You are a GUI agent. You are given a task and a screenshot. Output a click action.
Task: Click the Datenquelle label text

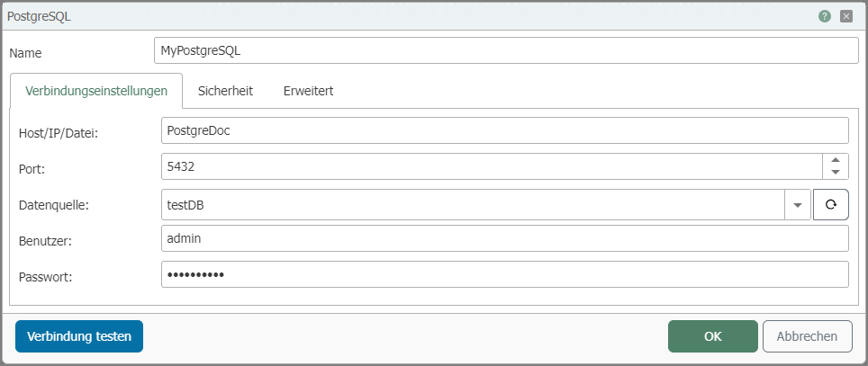[x=53, y=206]
